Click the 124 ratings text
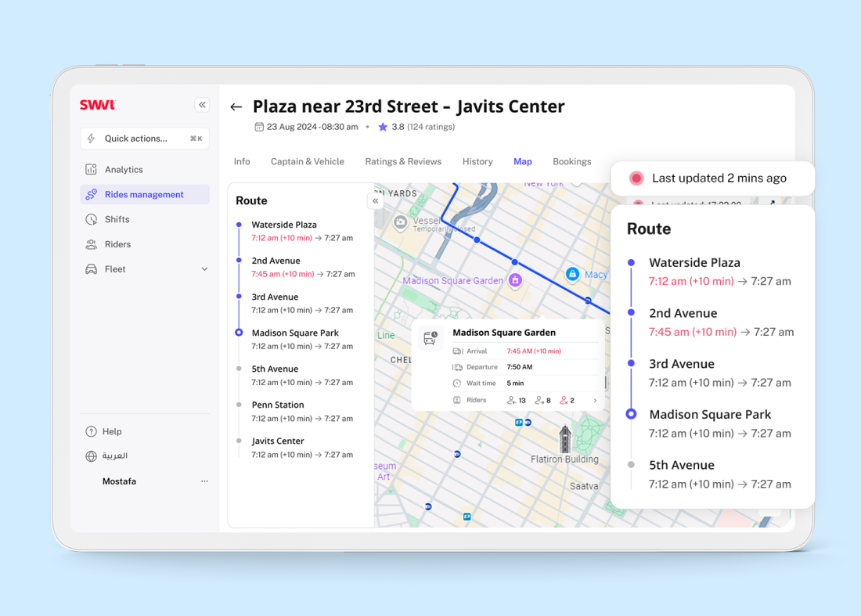 [x=431, y=127]
